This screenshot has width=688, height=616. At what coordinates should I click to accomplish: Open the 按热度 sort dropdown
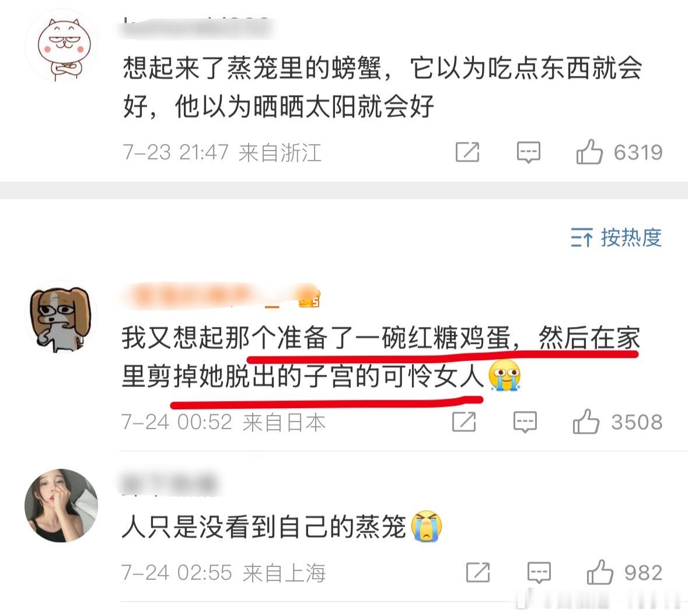point(616,238)
